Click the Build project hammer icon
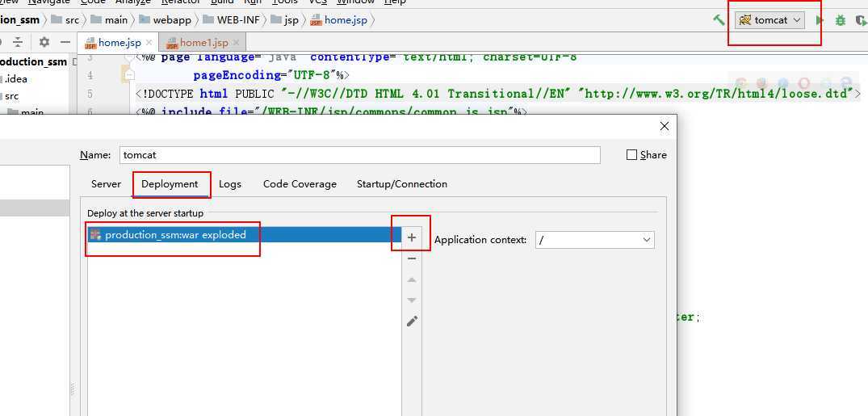The height and width of the screenshot is (416, 868). [x=719, y=20]
